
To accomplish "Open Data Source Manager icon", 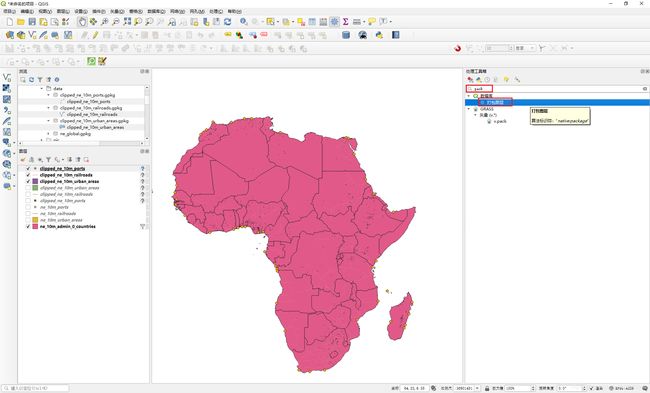I will [x=10, y=35].
